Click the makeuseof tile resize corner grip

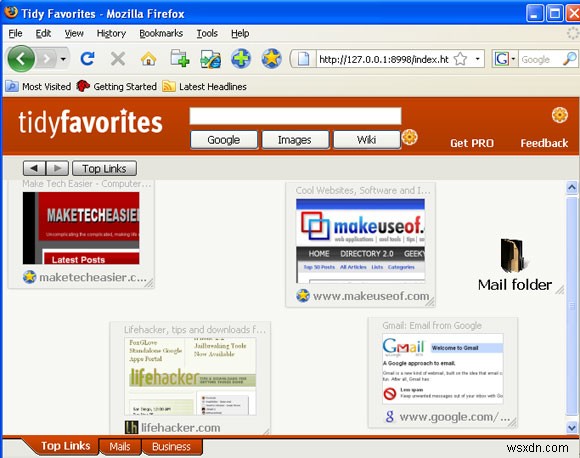click(x=429, y=302)
